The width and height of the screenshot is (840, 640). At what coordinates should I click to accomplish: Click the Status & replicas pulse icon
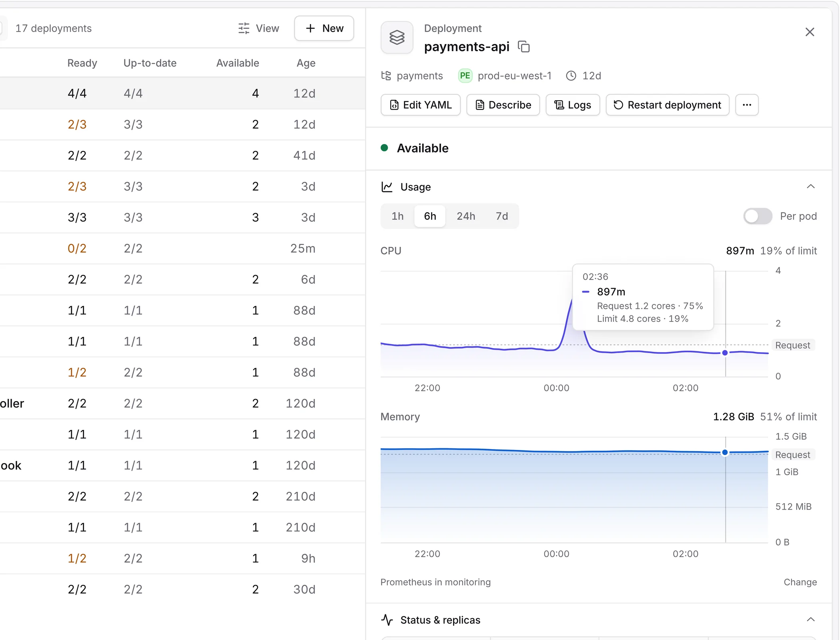(x=387, y=620)
